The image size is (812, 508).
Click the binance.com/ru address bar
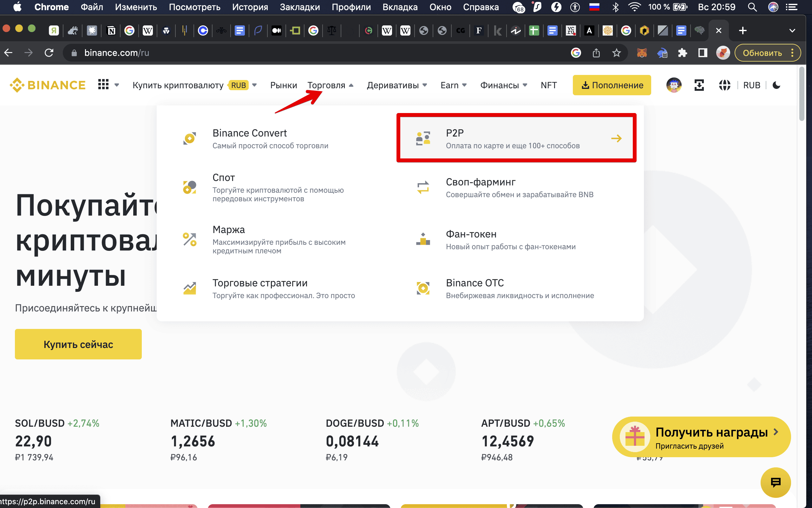coord(116,53)
